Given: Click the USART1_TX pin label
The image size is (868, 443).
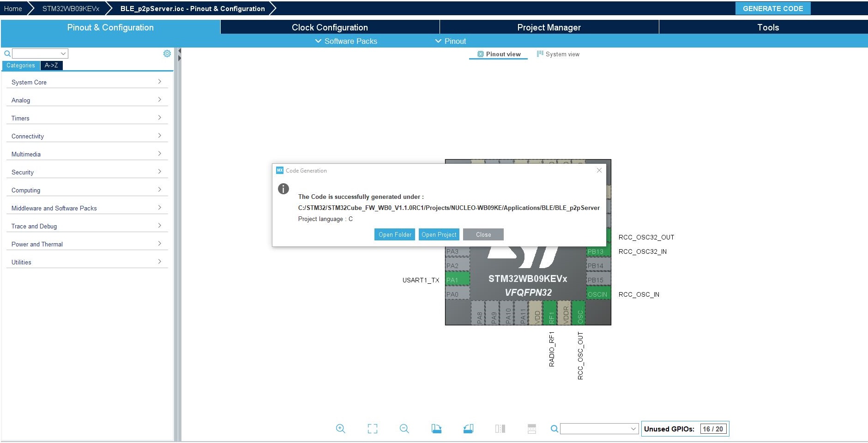Looking at the screenshot, I should pos(421,280).
